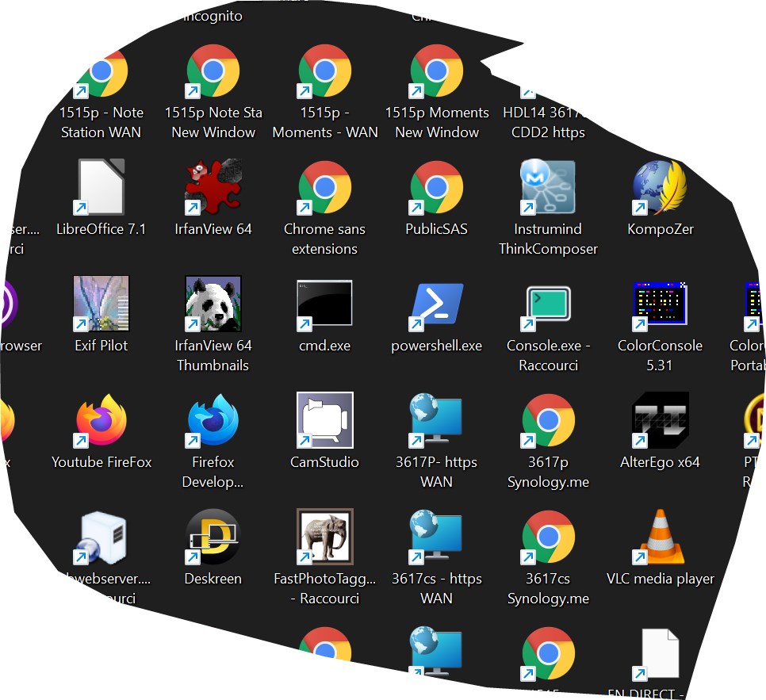Screen dimensions: 766x700
Task: Select the Console.exe - Raccourci icon
Action: 548,304
